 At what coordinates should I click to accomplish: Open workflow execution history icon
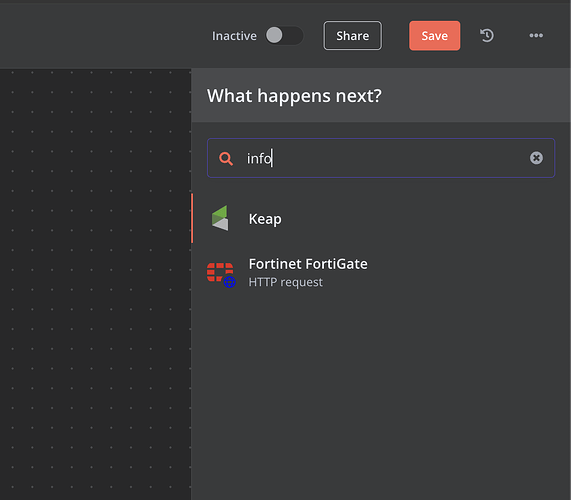point(487,36)
